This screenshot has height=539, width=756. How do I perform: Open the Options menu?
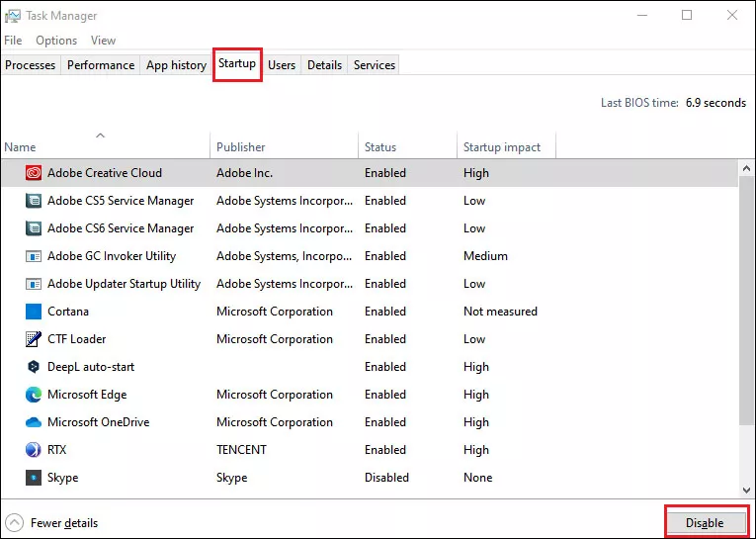tap(56, 41)
